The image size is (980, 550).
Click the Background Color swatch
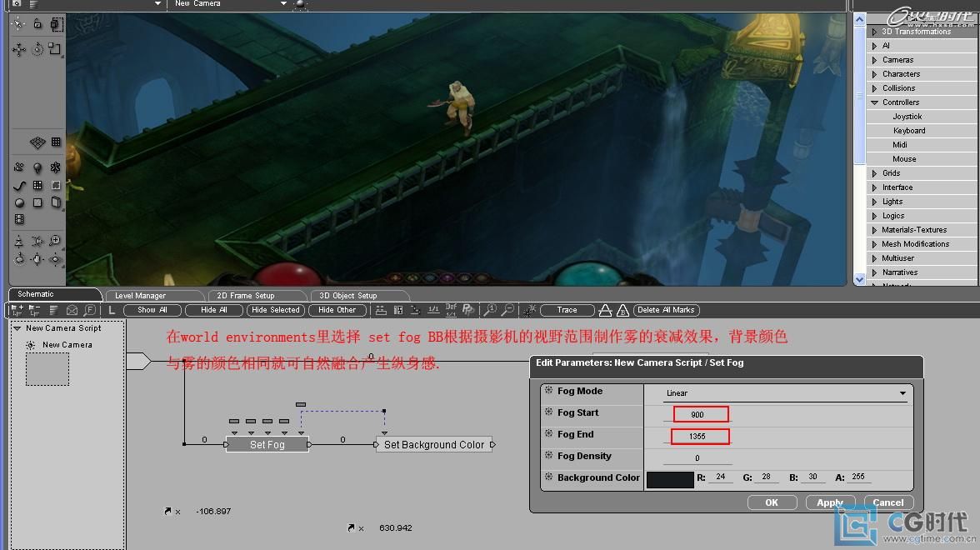coord(670,479)
